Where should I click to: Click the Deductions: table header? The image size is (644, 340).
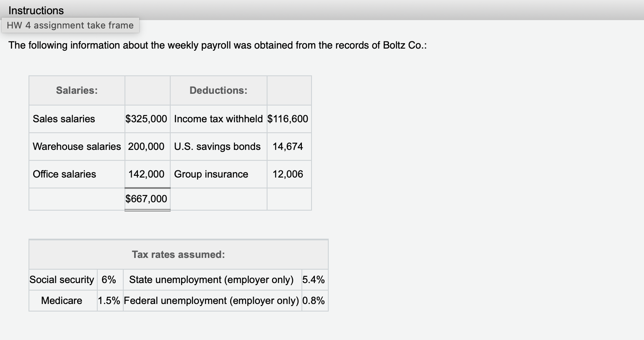point(218,90)
